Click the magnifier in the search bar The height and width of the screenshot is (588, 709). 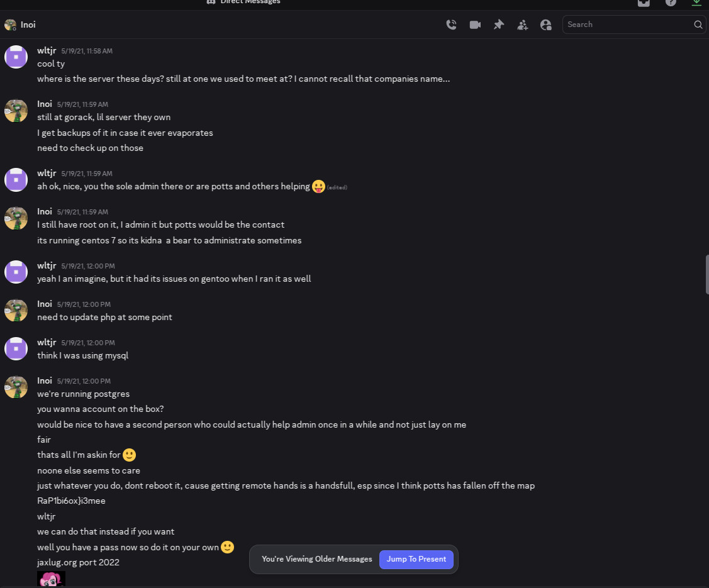click(698, 25)
